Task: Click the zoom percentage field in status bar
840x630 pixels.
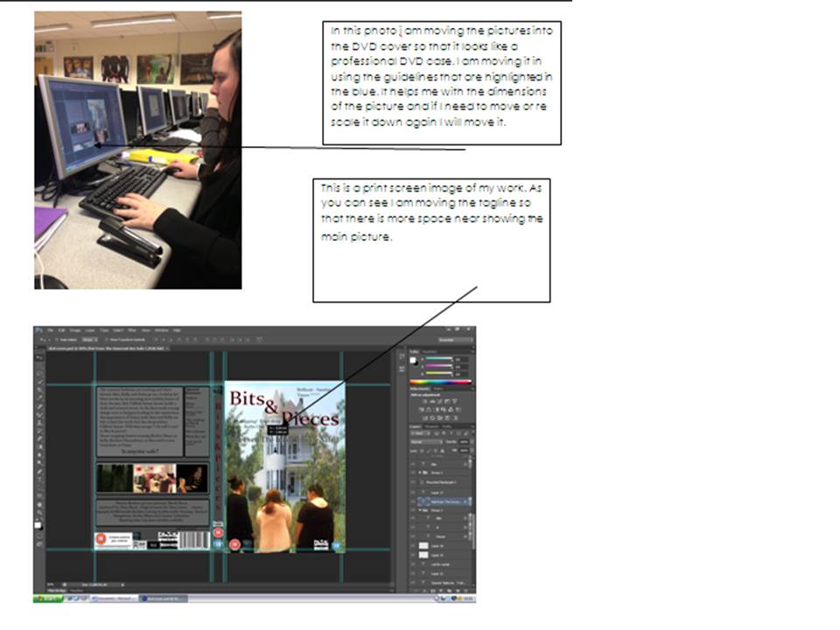Action: click(51, 584)
